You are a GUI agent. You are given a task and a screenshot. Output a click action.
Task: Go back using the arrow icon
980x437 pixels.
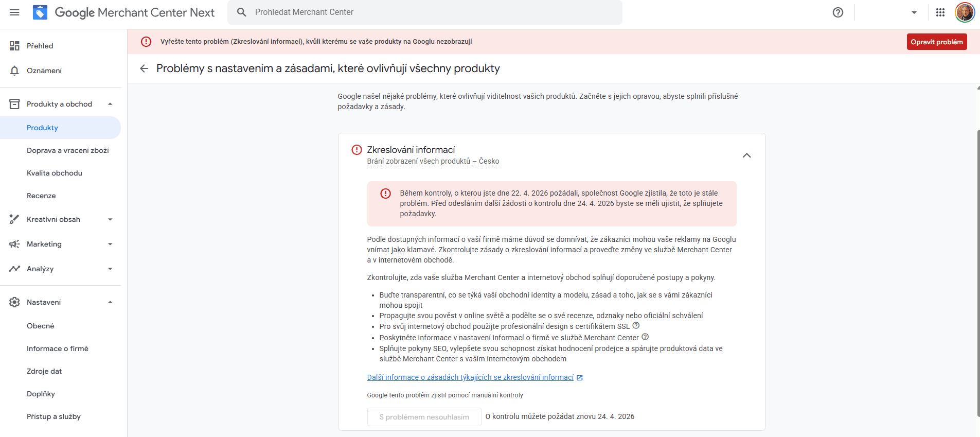coord(144,68)
